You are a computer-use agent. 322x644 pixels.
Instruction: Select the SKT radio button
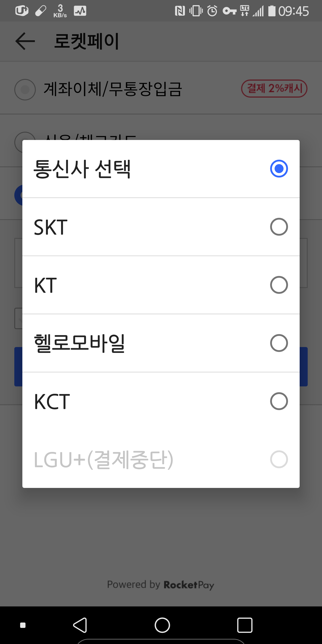coord(279,227)
